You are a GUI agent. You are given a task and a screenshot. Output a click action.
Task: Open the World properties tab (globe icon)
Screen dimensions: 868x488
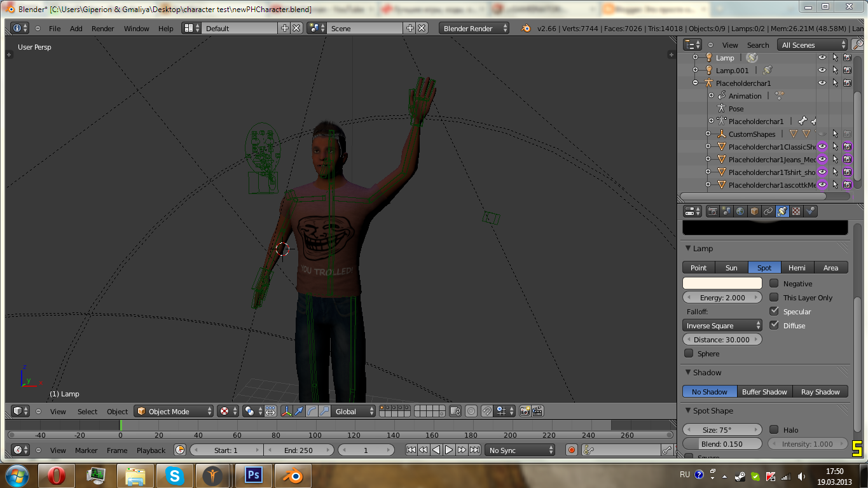pyautogui.click(x=740, y=211)
